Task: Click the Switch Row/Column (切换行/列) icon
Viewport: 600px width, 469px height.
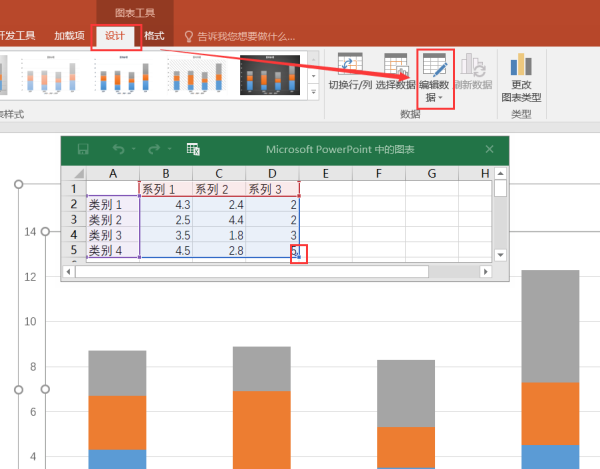Action: (351, 67)
